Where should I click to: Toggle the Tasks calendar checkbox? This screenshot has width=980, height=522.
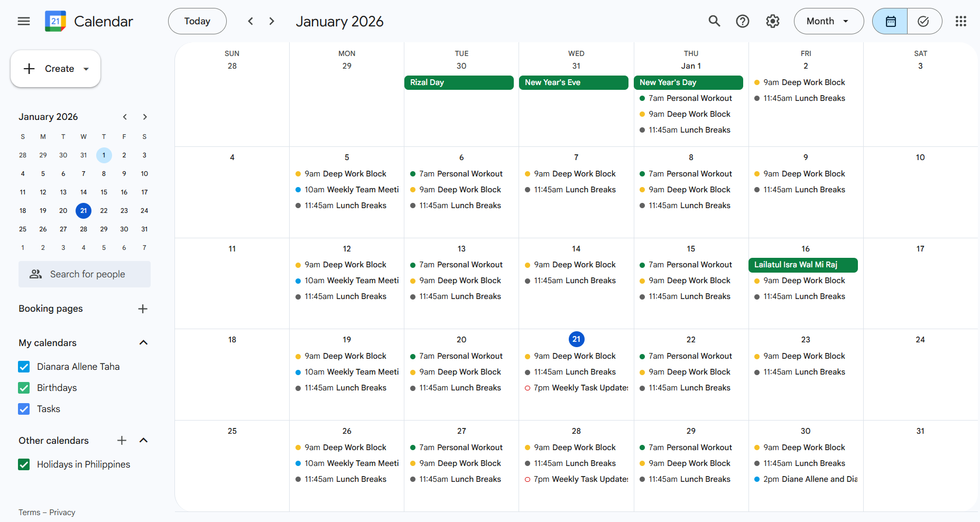click(24, 409)
